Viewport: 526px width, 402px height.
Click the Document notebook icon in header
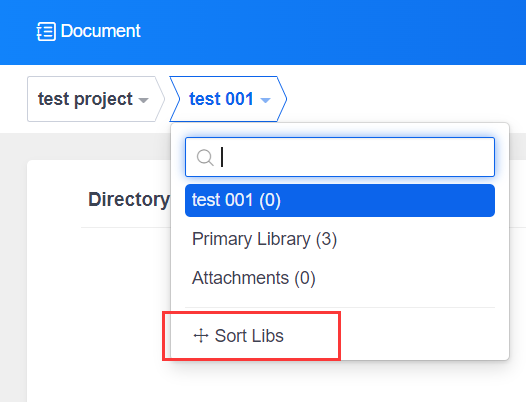(x=46, y=31)
